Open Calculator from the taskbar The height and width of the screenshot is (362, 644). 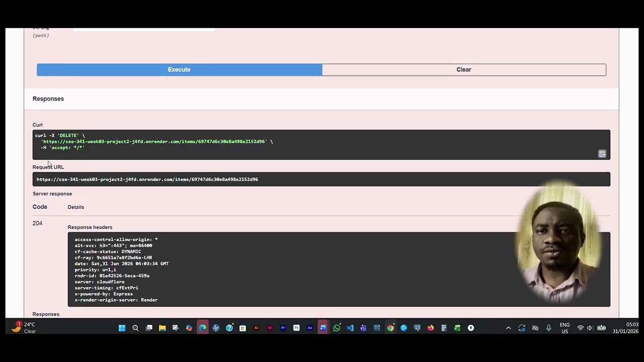coord(444,328)
